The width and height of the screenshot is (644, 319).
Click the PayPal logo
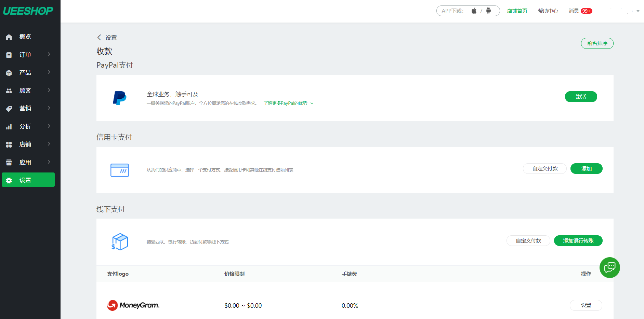(x=120, y=98)
